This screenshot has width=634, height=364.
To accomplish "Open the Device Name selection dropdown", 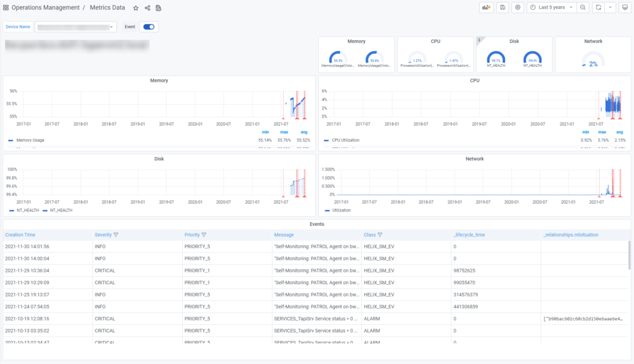I will point(76,27).
